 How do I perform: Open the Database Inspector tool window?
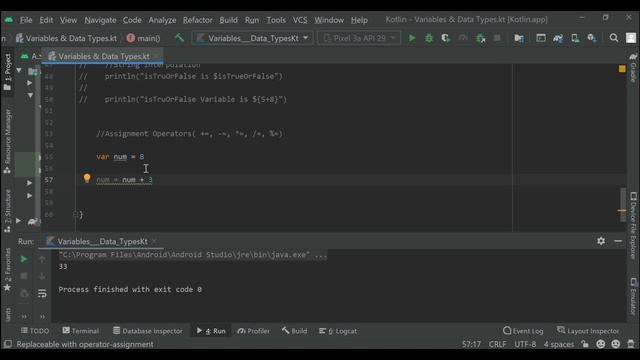[x=148, y=331]
